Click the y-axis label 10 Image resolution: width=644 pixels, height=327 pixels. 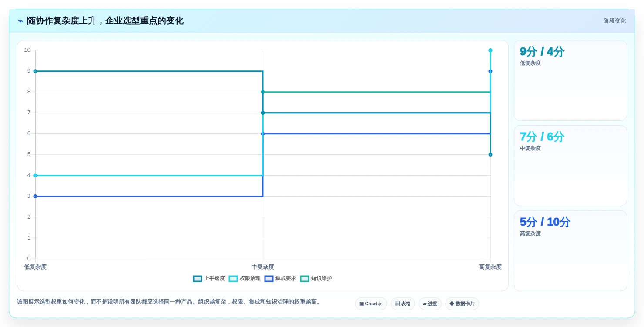[27, 50]
